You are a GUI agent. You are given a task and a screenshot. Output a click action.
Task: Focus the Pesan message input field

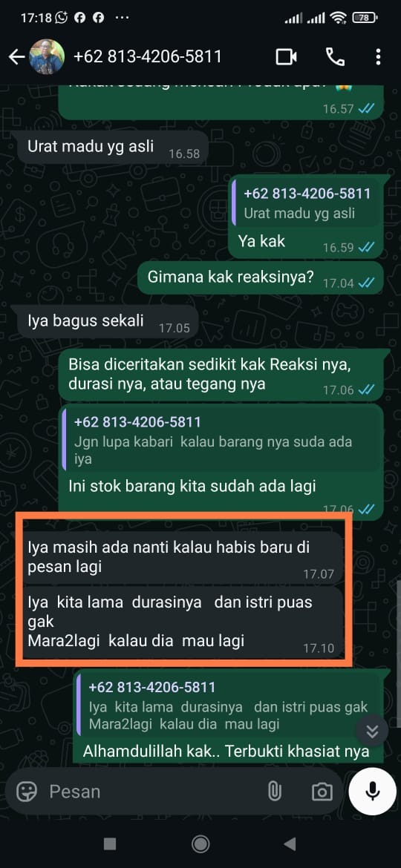[x=149, y=792]
